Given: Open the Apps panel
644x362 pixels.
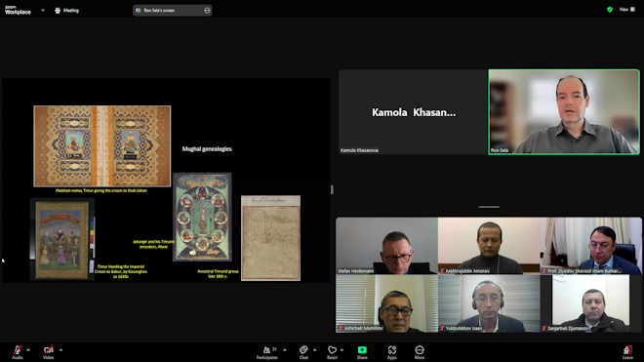Looking at the screenshot, I should pyautogui.click(x=392, y=352).
